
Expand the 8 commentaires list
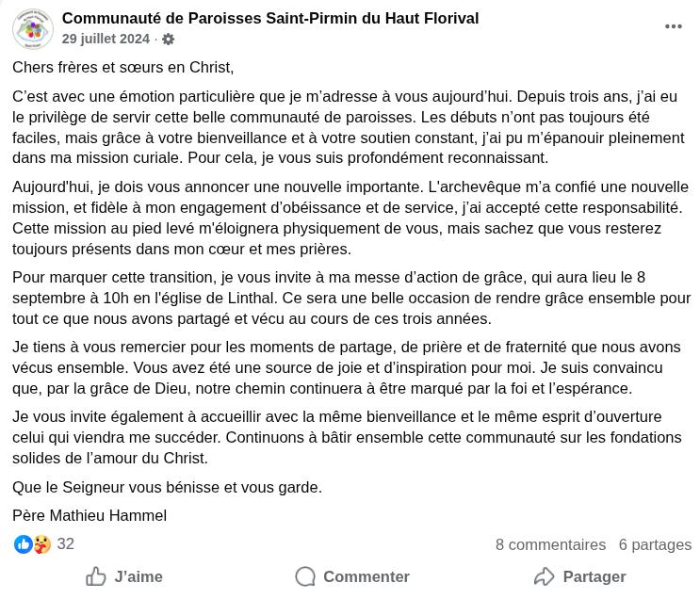550,544
